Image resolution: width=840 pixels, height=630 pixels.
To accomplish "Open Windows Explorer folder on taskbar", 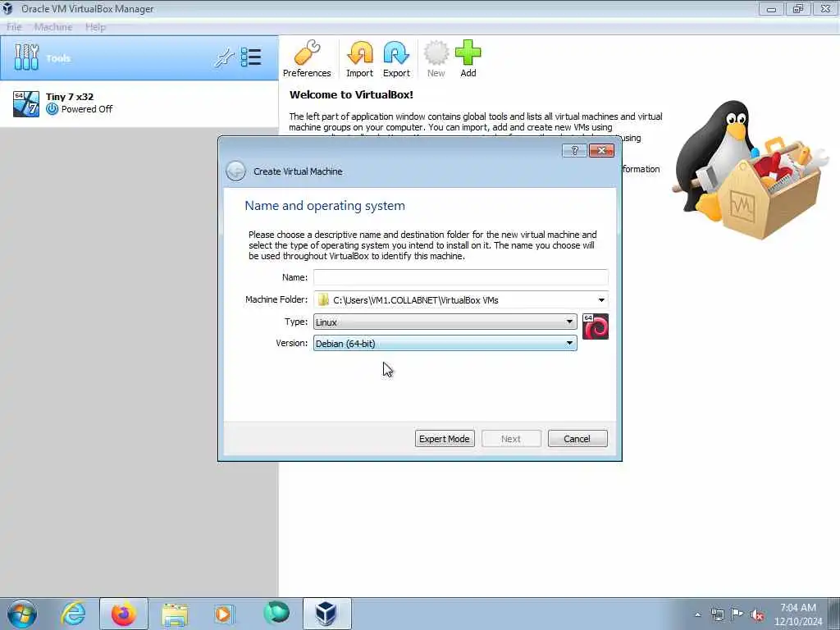I will 175,614.
